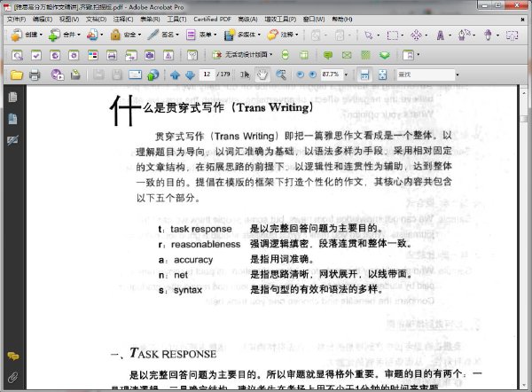Close the document with small X
532x392 pixels.
522,20
